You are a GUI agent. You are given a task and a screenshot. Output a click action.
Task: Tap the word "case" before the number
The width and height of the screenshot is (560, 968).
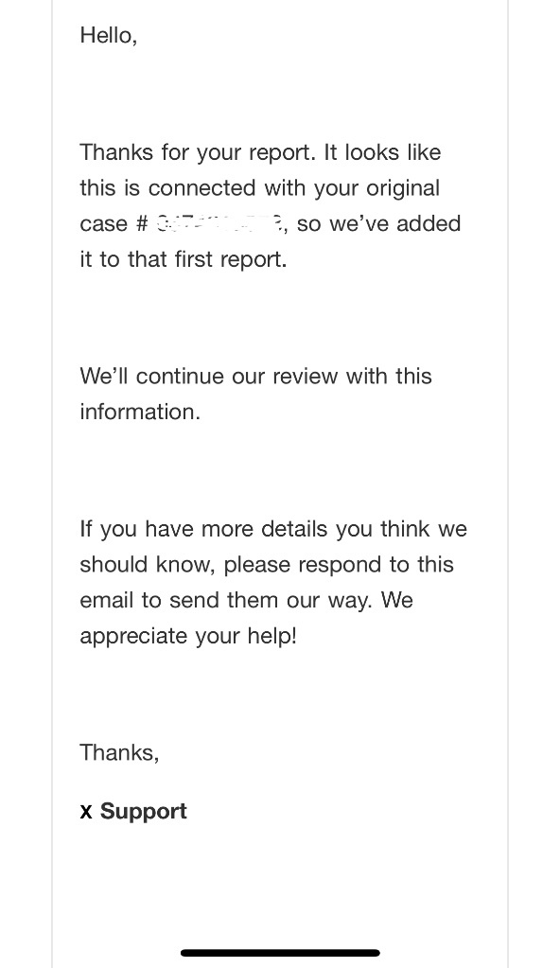[x=104, y=224]
